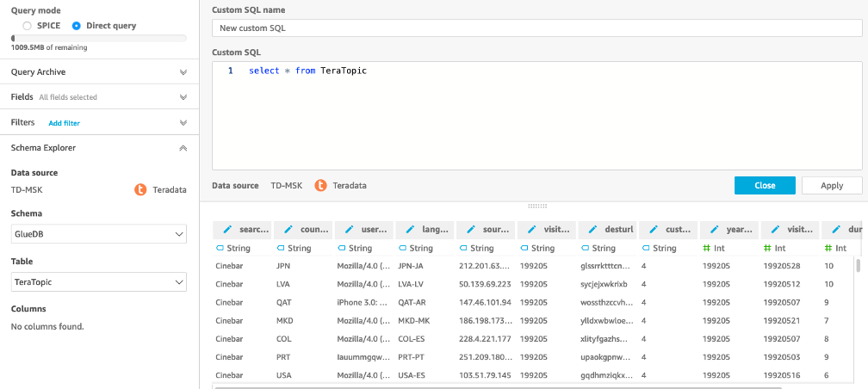Open the Table dropdown showing TeraTopic
This screenshot has width=868, height=389.
tap(99, 281)
